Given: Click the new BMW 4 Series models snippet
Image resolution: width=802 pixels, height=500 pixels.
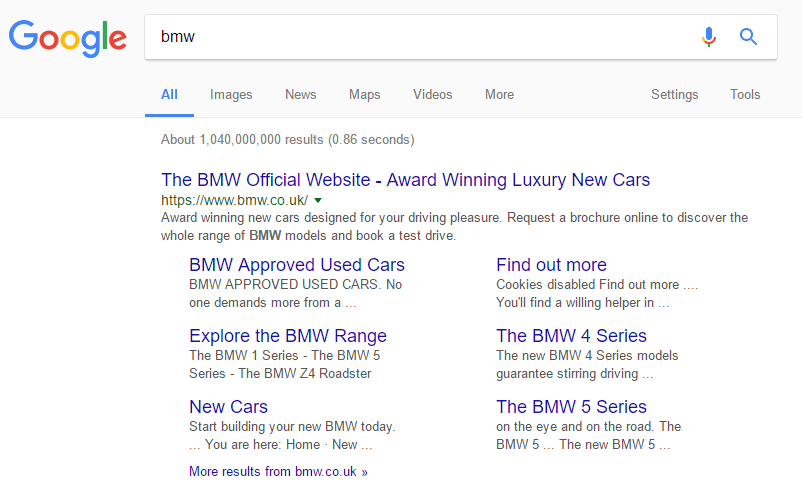Looking at the screenshot, I should pos(587,365).
